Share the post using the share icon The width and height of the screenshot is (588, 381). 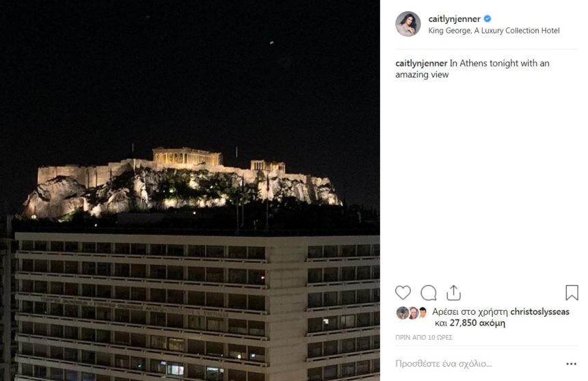click(x=453, y=293)
